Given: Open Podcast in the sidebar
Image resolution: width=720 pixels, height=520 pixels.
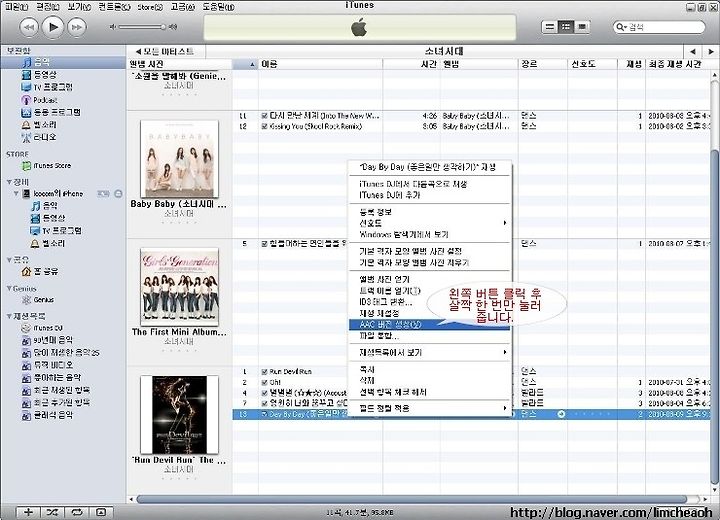Looking at the screenshot, I should pyautogui.click(x=45, y=100).
